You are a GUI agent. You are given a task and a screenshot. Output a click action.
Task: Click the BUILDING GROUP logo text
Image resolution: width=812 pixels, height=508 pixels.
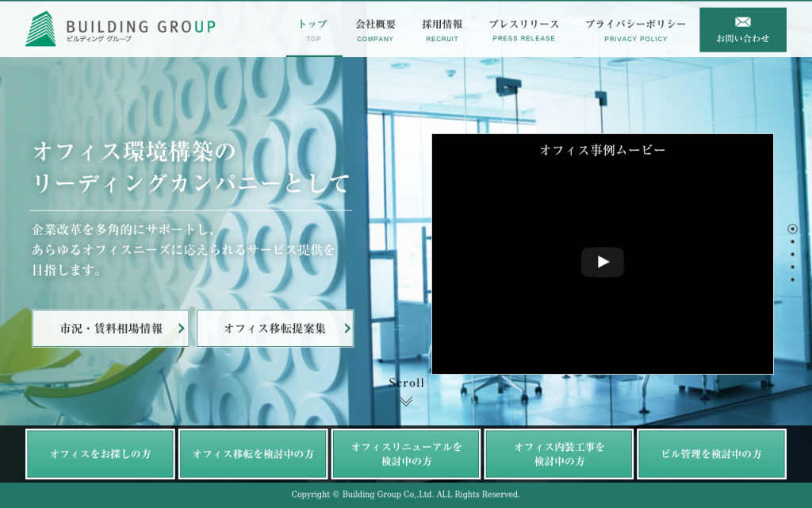140,26
